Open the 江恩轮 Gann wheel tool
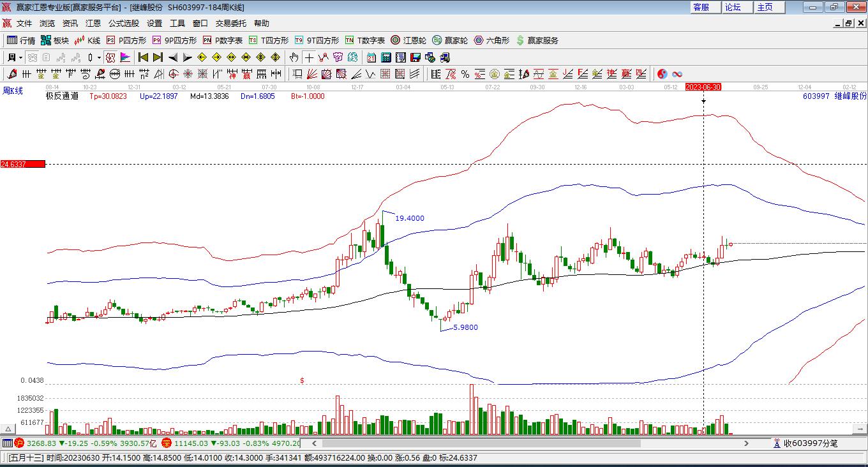Image resolution: width=868 pixels, height=467 pixels. [408, 40]
